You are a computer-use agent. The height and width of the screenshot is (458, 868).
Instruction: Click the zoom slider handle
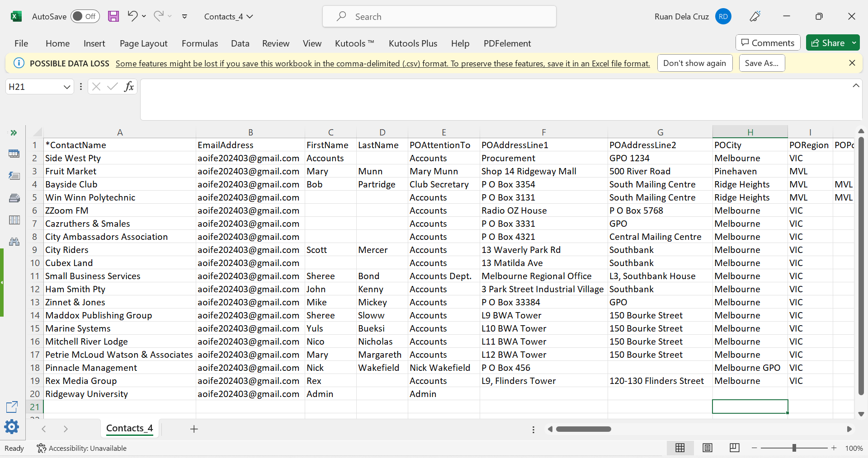(794, 448)
